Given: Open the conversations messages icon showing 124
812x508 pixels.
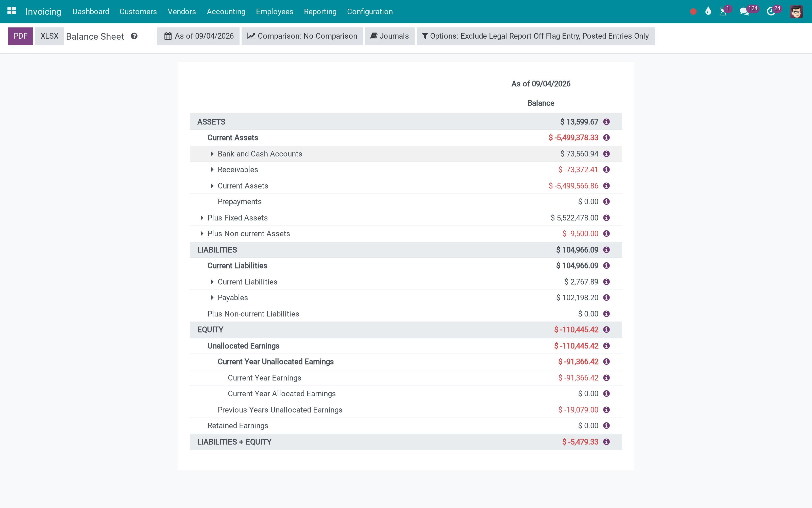Looking at the screenshot, I should point(744,12).
